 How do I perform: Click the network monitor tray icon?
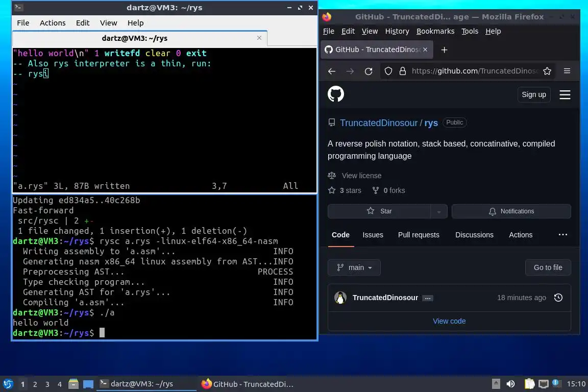click(x=544, y=384)
